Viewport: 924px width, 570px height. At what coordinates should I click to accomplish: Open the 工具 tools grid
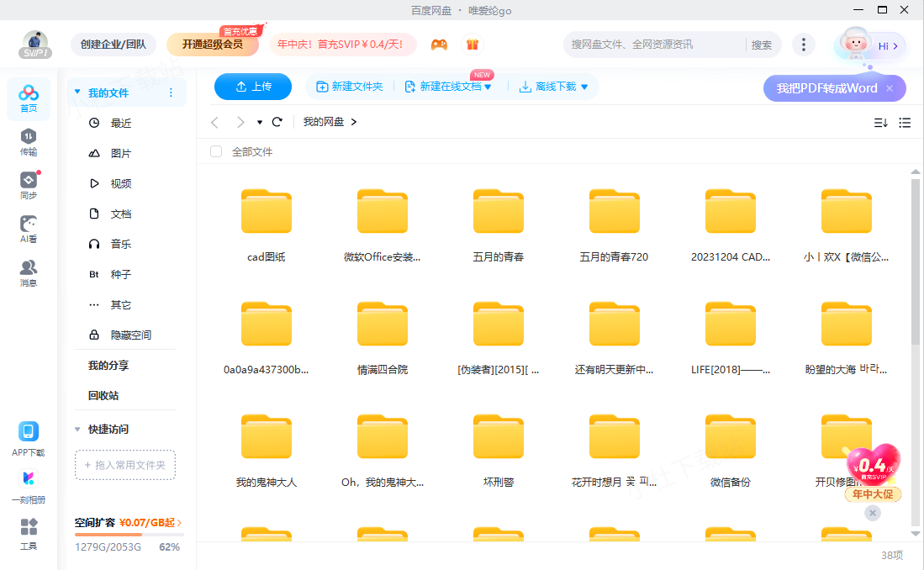point(29,534)
